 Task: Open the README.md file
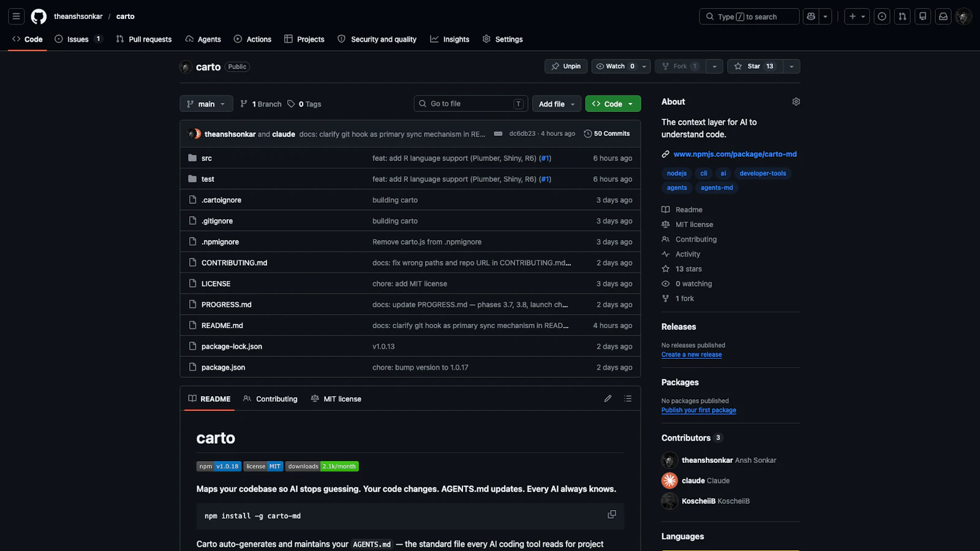[222, 326]
